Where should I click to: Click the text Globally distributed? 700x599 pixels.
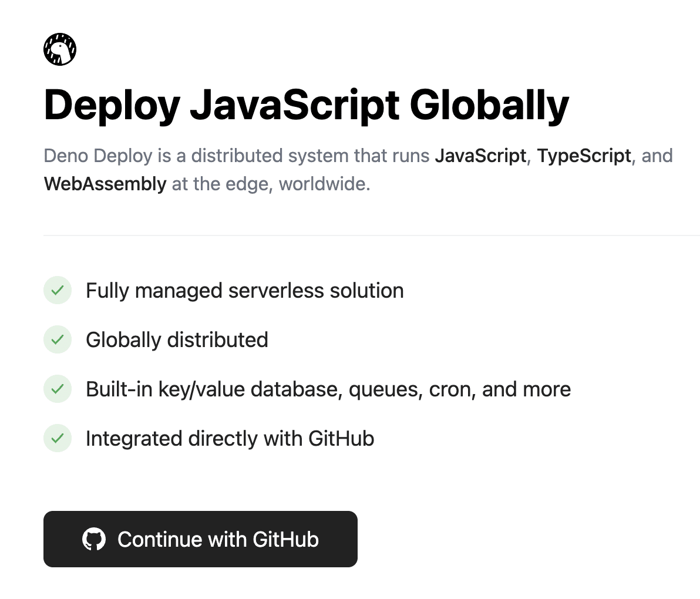pos(177,340)
